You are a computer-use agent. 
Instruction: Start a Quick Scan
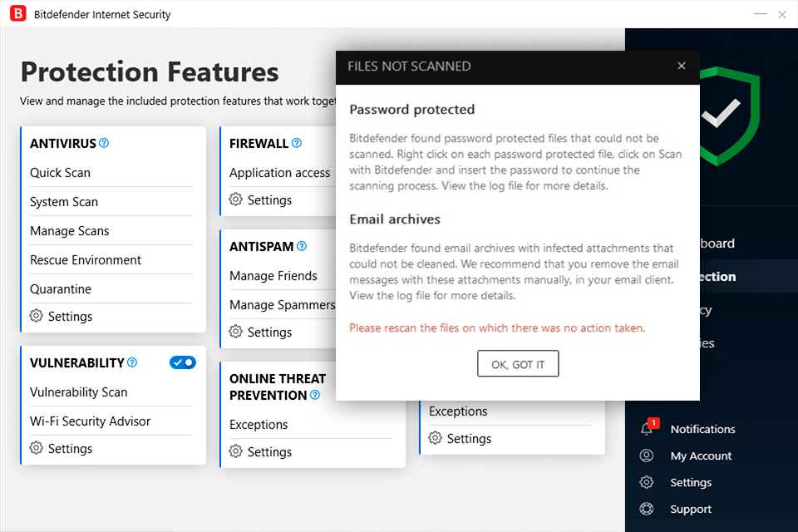point(60,173)
